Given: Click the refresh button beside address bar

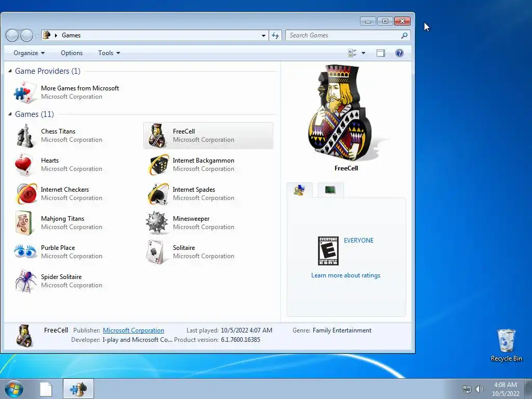Looking at the screenshot, I should [275, 35].
